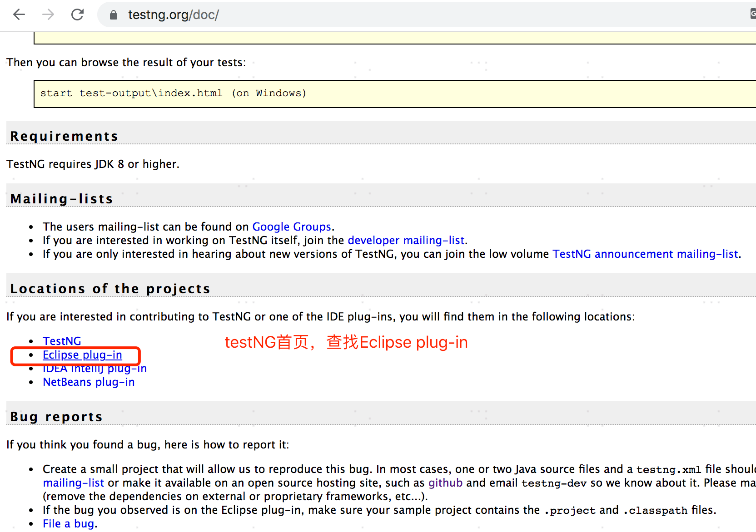
Task: Focus the address bar showing testng.org/doc/
Action: pyautogui.click(x=427, y=15)
